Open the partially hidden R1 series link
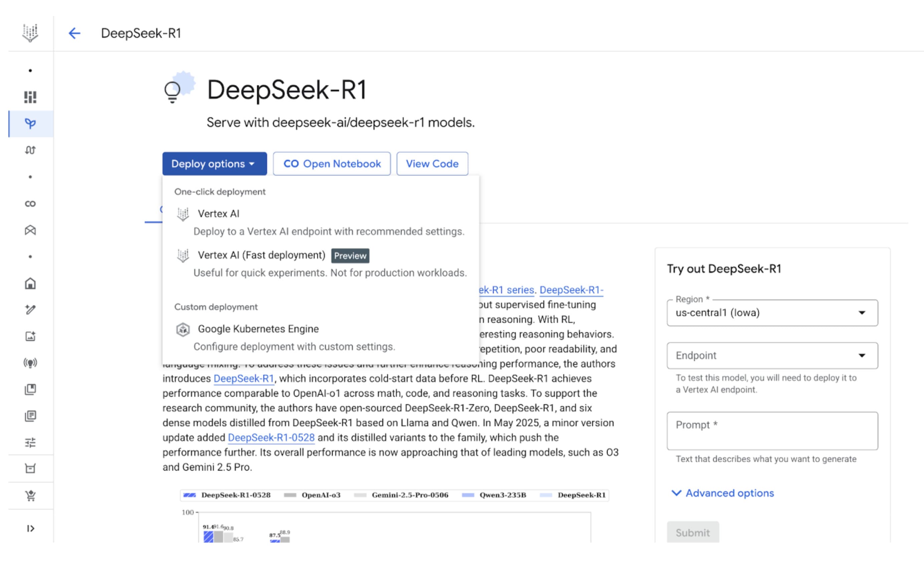 (507, 290)
